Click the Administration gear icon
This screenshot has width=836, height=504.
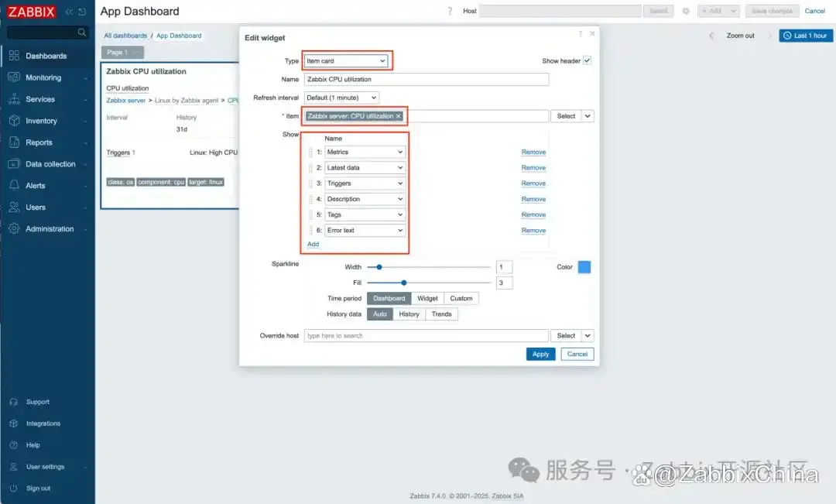tap(15, 228)
